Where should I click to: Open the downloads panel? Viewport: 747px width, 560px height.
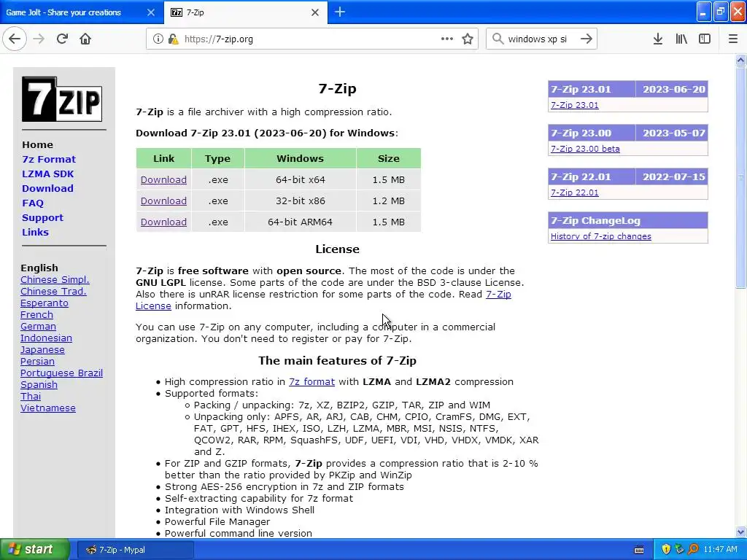pyautogui.click(x=658, y=39)
